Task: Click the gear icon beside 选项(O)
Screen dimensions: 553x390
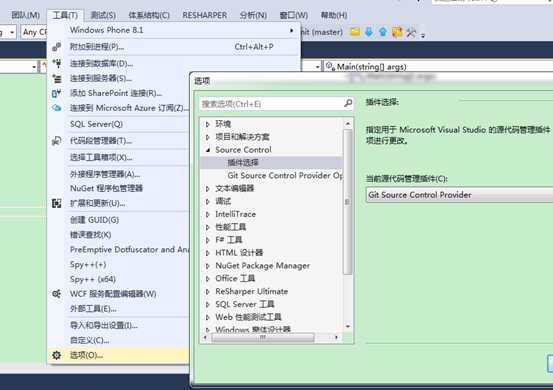Action: coord(56,355)
